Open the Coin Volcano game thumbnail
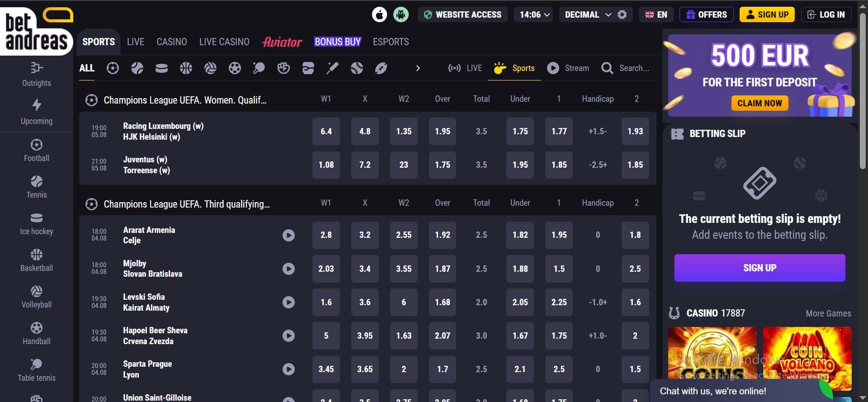This screenshot has width=868, height=402. point(807,359)
